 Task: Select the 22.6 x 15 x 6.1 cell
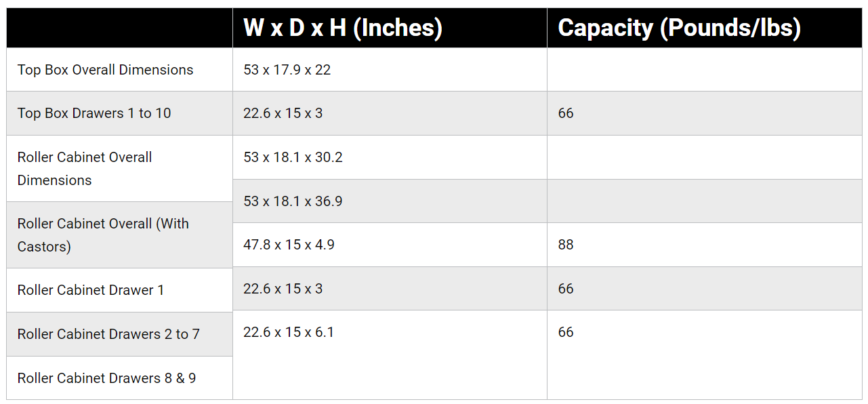click(x=390, y=355)
